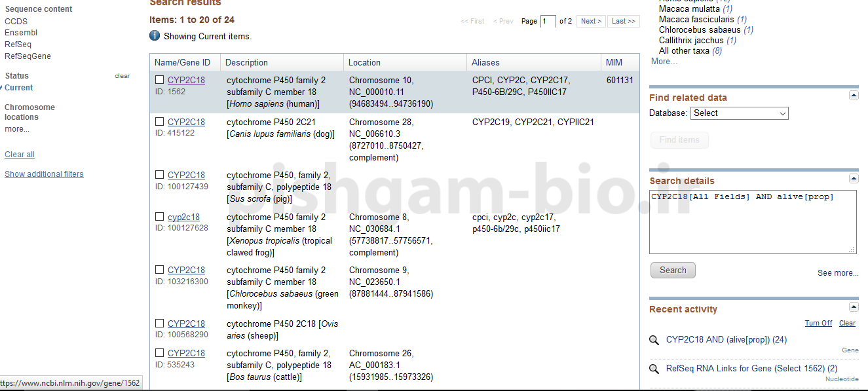Viewport: 868px width, 391px height.
Task: Turn Off recent activity tracking
Action: (818, 323)
